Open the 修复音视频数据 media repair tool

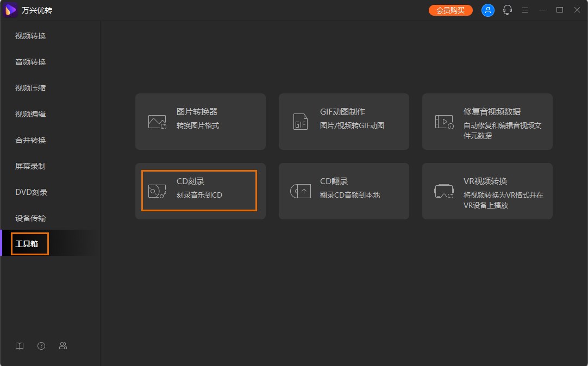tap(487, 121)
